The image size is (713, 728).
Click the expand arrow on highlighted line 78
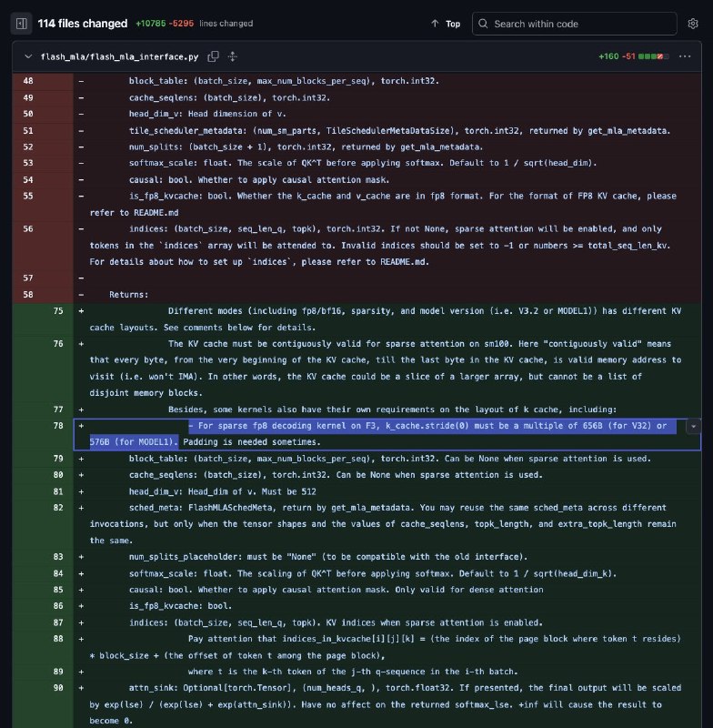pyautogui.click(x=692, y=426)
